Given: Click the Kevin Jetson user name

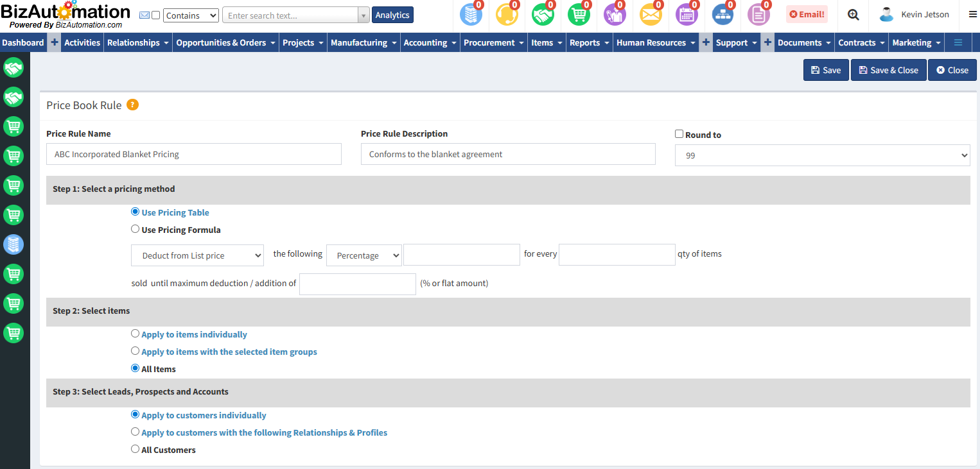Looking at the screenshot, I should point(925,15).
